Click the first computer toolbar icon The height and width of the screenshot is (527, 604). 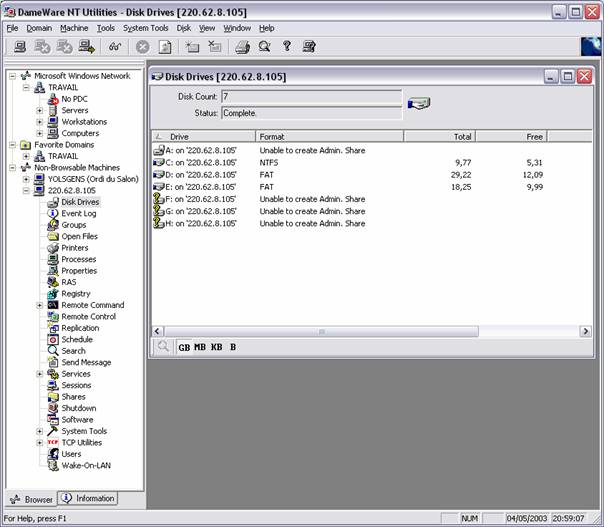20,47
